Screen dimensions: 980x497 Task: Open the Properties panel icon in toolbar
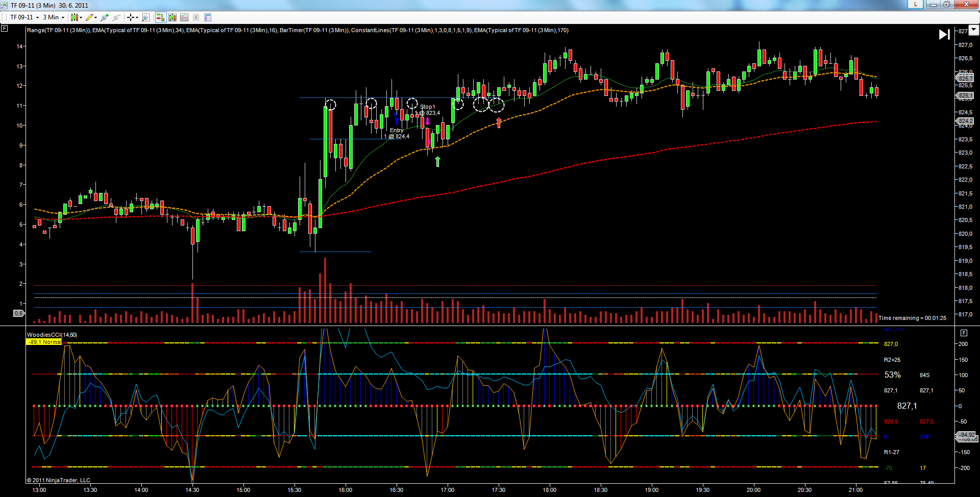point(208,17)
